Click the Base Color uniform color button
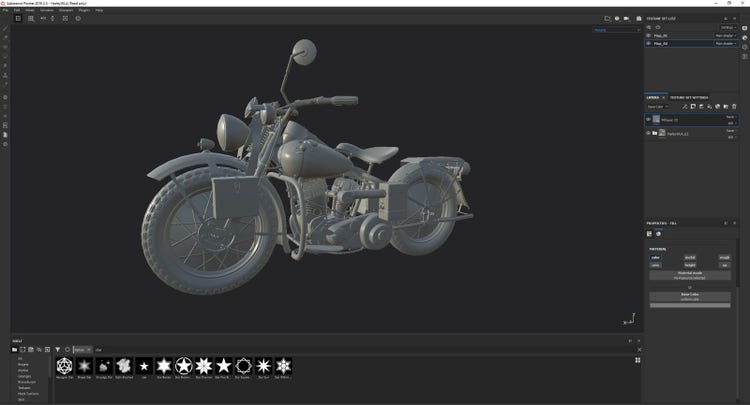Viewport: 750px width, 405px height. click(x=690, y=296)
